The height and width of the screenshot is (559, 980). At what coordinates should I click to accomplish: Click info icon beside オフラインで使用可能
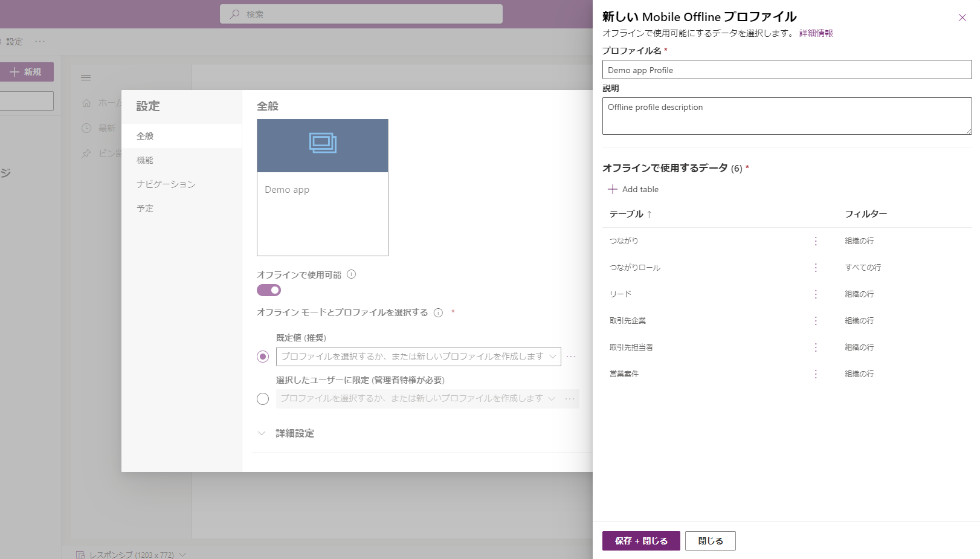coord(351,274)
